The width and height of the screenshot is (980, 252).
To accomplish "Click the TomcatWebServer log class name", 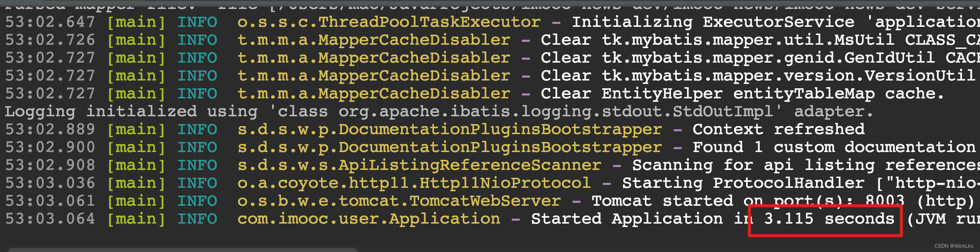I will coord(399,201).
